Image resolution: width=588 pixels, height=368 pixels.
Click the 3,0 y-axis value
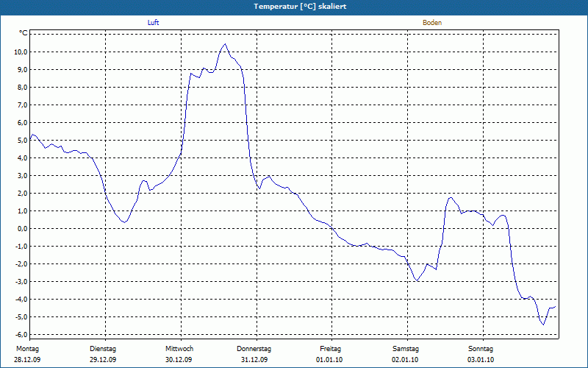(x=22, y=175)
